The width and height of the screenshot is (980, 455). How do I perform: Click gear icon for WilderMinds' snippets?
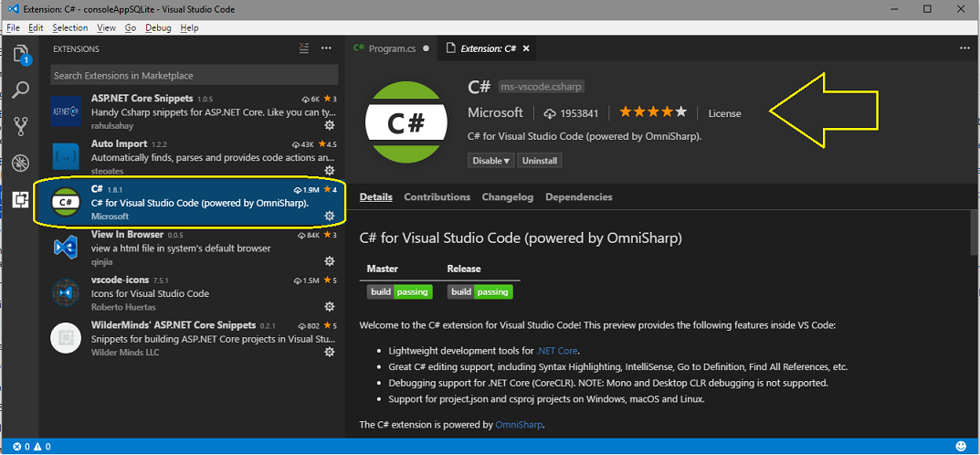pos(330,352)
